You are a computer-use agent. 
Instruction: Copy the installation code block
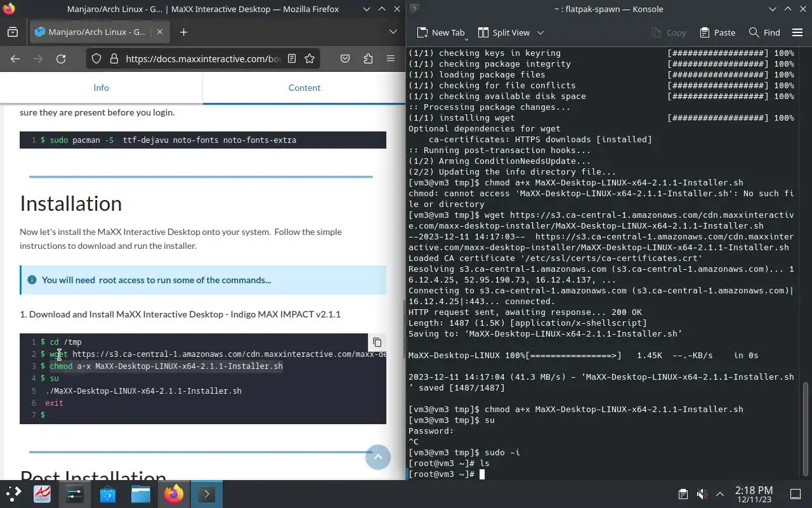(x=377, y=342)
